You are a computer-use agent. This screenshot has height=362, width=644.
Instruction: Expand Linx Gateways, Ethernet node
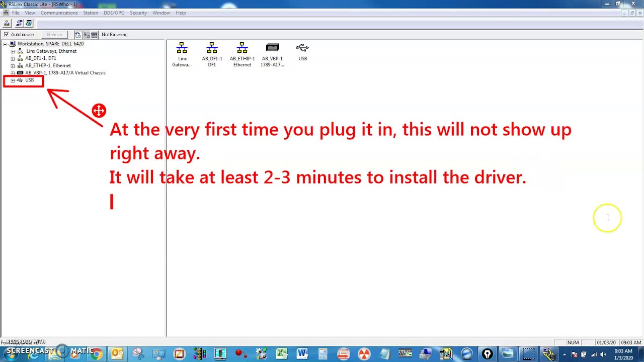[13, 51]
